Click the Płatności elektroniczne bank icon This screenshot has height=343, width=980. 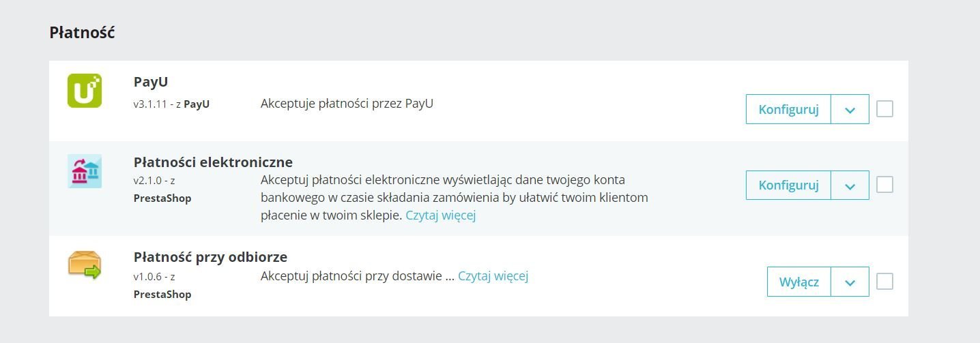tap(85, 171)
